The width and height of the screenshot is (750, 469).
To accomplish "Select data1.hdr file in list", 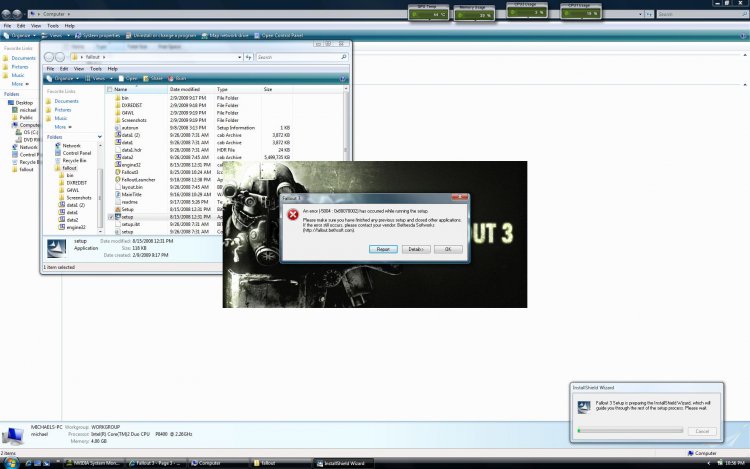I will coord(132,150).
